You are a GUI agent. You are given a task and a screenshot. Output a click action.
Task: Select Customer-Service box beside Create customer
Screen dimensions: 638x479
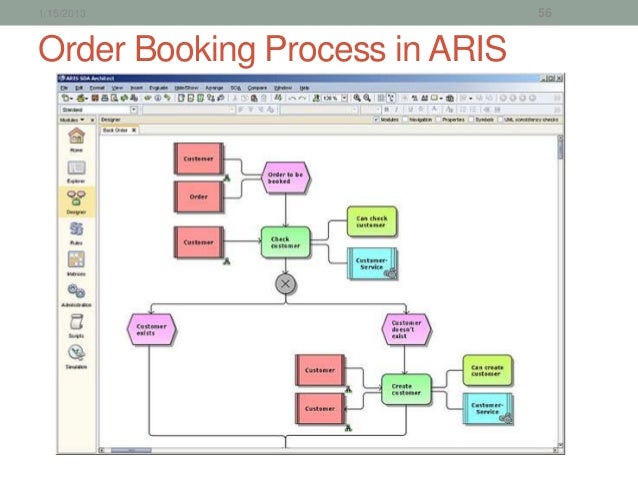tap(487, 409)
